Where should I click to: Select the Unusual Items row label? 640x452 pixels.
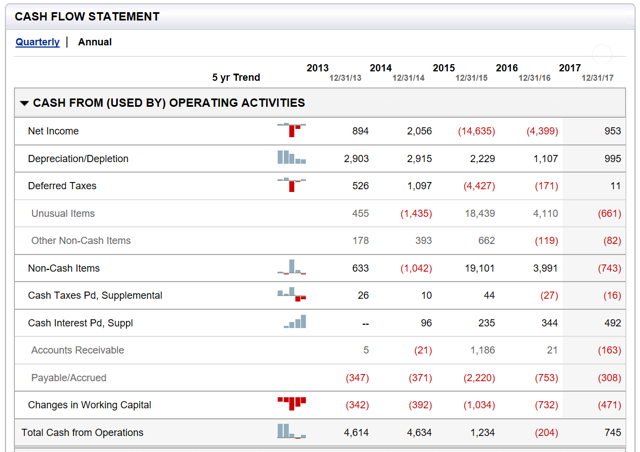click(63, 213)
